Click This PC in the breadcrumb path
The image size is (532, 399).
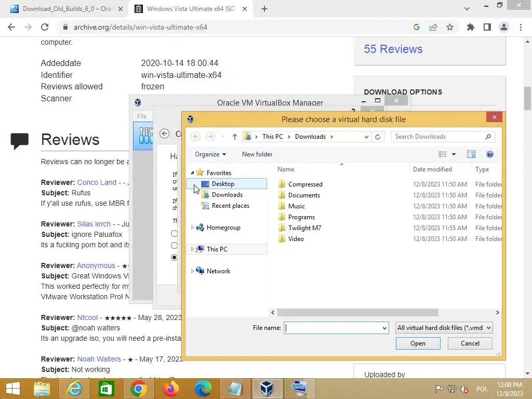(x=272, y=137)
